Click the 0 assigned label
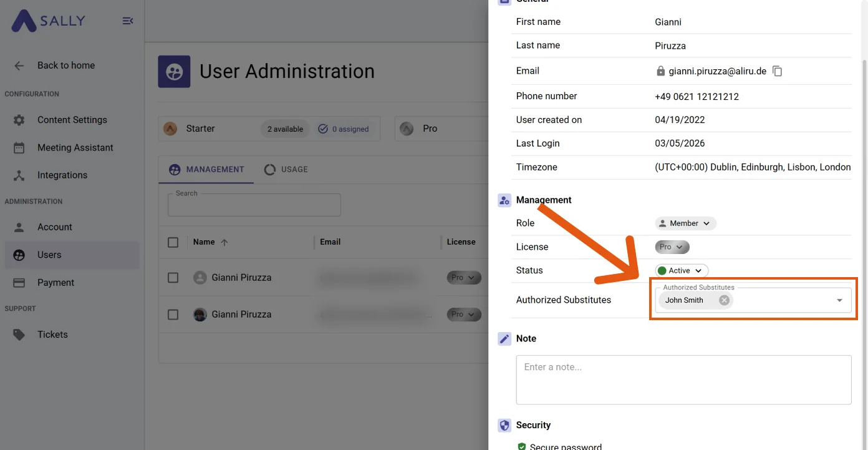 (350, 129)
